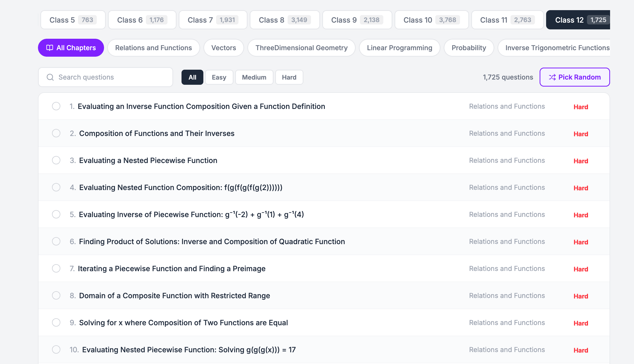
Task: Click the book icon on All Chapters
Action: 50,48
